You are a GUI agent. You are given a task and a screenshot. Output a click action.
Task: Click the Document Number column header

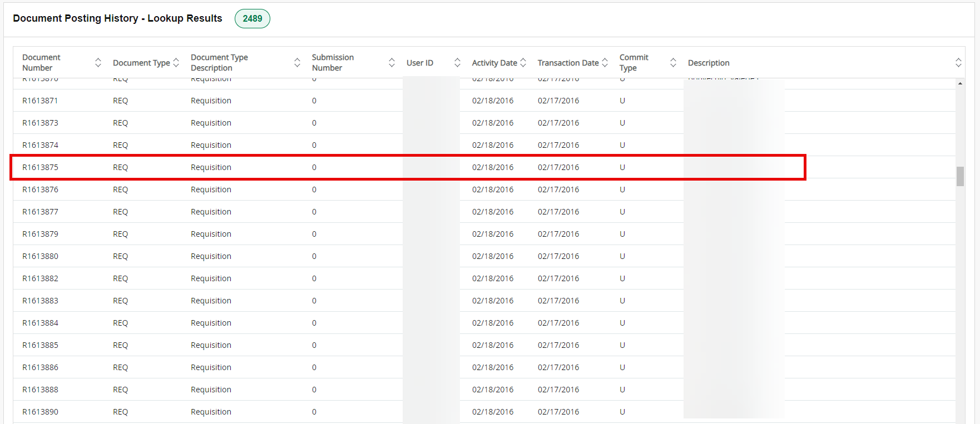41,63
